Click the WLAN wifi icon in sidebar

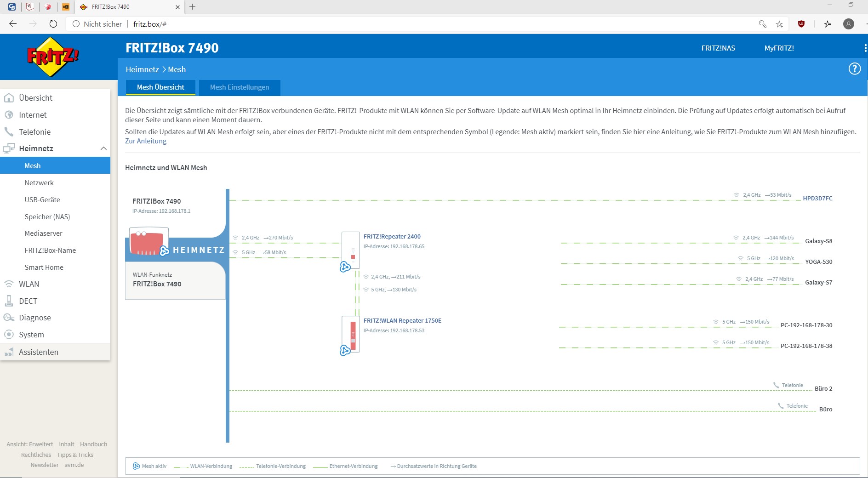point(9,284)
